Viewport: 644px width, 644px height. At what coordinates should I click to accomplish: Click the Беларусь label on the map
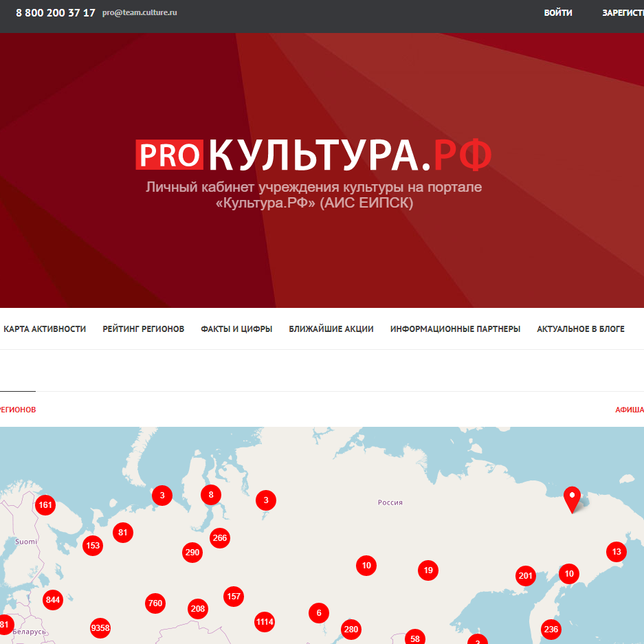pyautogui.click(x=29, y=632)
